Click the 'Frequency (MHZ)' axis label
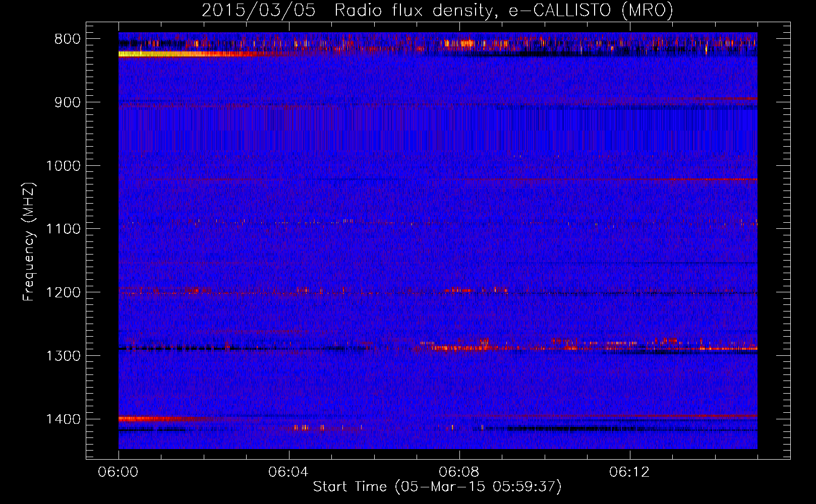This screenshot has width=816, height=504. [x=29, y=242]
